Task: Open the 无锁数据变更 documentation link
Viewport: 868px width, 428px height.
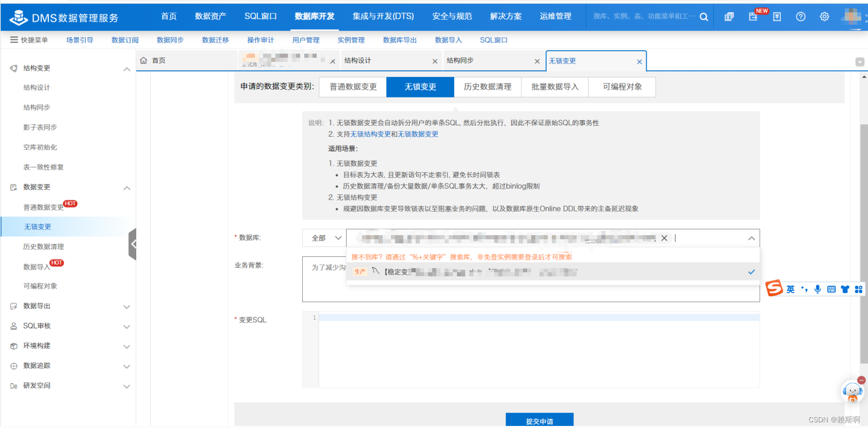Action: [418, 134]
